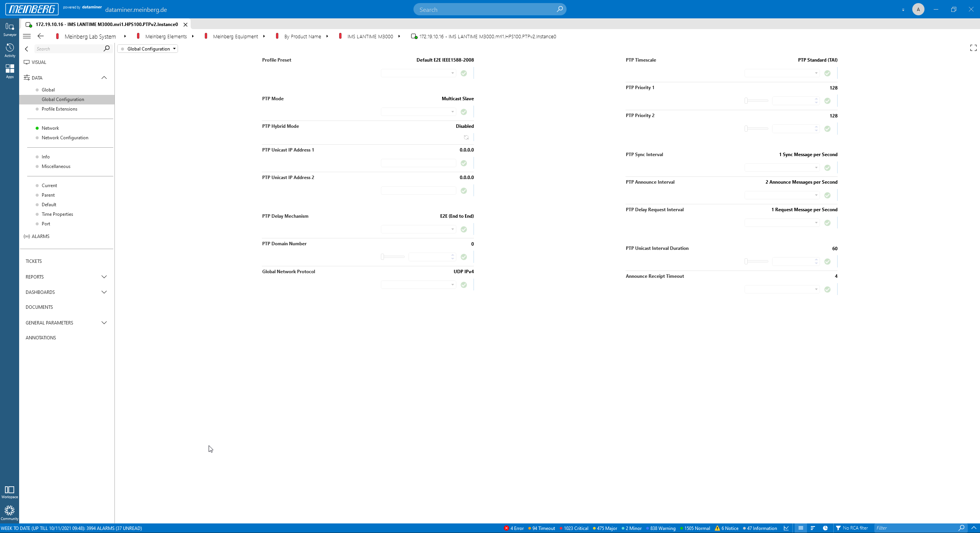Open Profile Extensions data page
Image resolution: width=980 pixels, height=533 pixels.
coord(59,109)
